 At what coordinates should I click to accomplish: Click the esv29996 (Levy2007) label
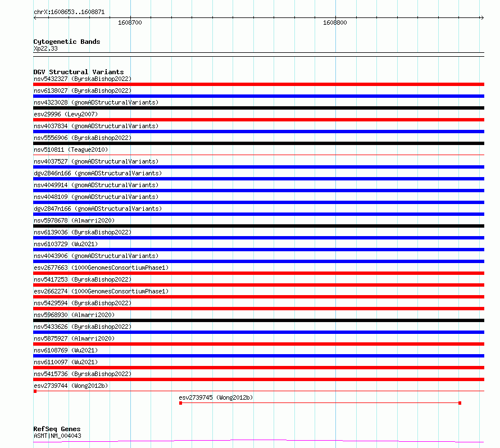coord(66,114)
